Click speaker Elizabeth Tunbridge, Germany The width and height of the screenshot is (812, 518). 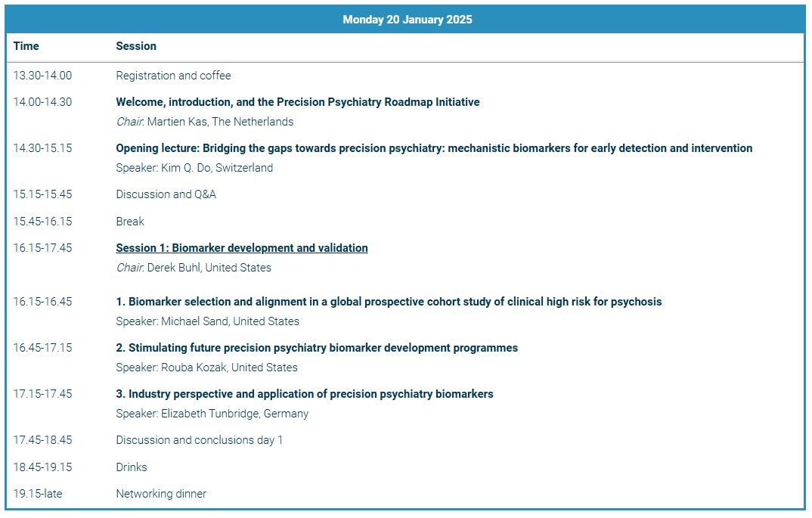234,414
